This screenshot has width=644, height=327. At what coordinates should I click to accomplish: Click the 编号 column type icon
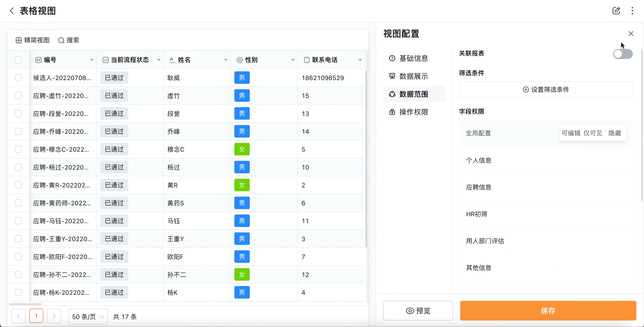38,60
